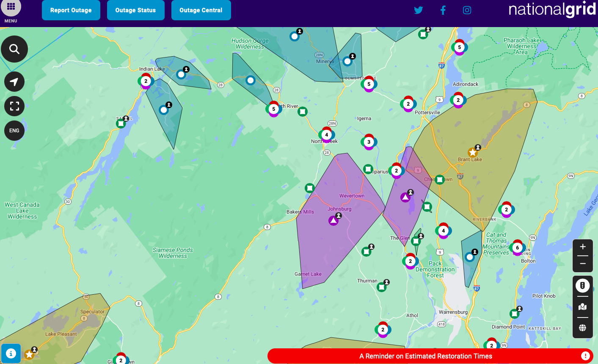Center map on my current location
The image size is (598, 364).
[14, 82]
